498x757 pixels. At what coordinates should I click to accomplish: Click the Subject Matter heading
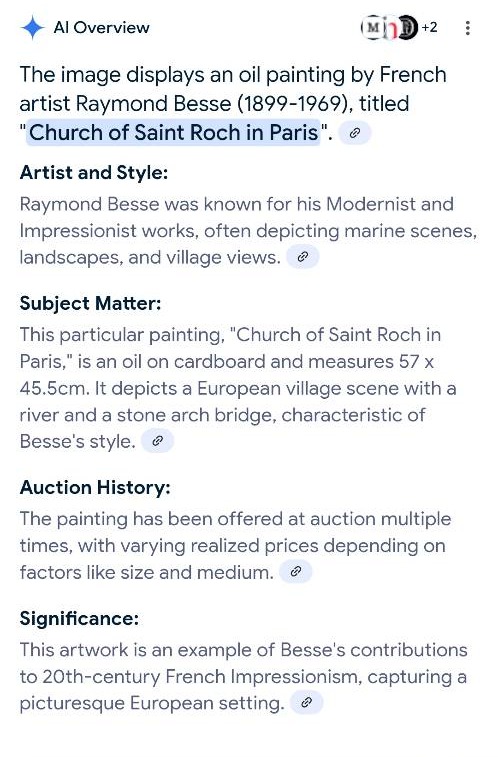click(x=90, y=303)
